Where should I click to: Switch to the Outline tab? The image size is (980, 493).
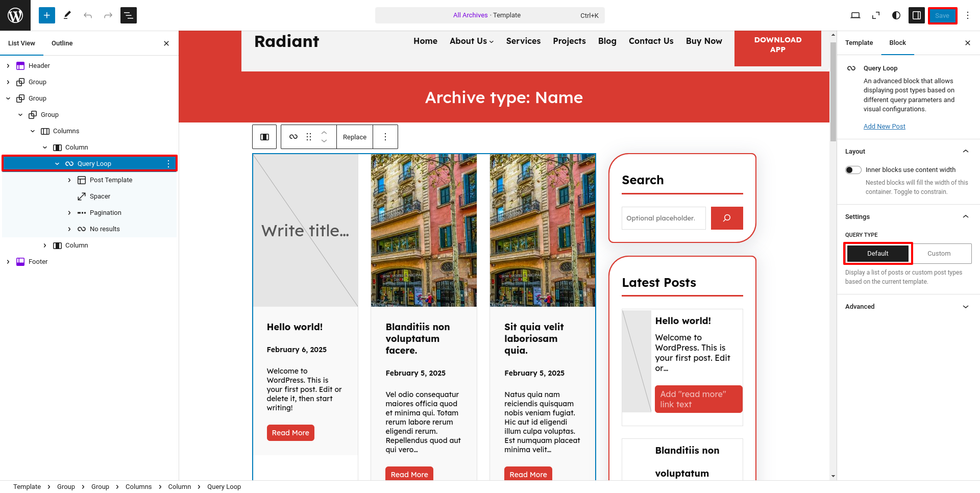62,43
